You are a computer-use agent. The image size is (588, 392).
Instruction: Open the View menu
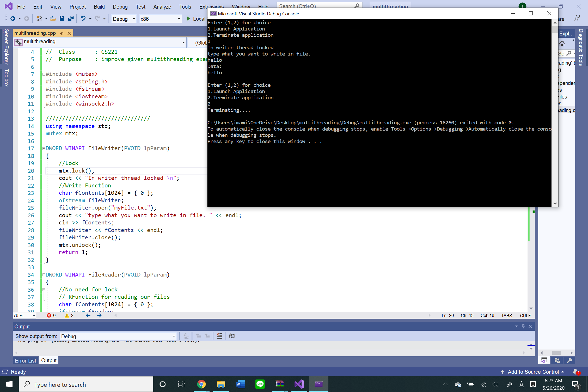pos(56,7)
